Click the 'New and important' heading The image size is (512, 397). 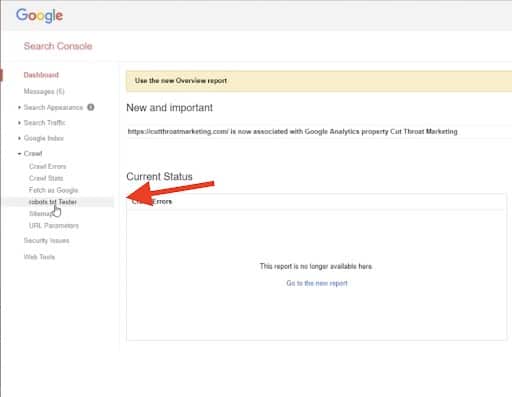click(169, 108)
